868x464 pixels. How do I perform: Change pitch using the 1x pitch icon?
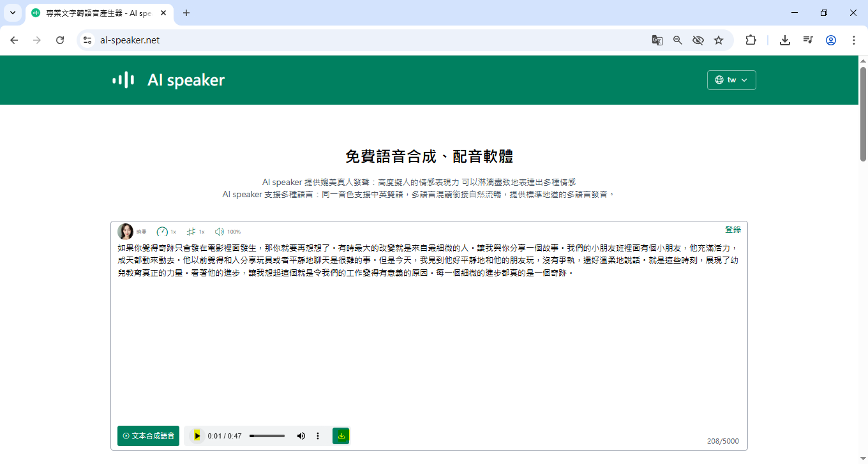191,232
